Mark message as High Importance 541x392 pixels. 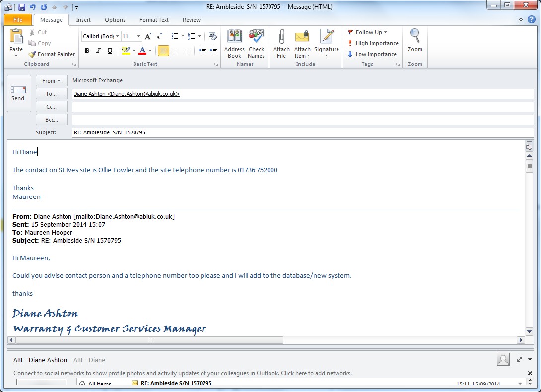373,43
